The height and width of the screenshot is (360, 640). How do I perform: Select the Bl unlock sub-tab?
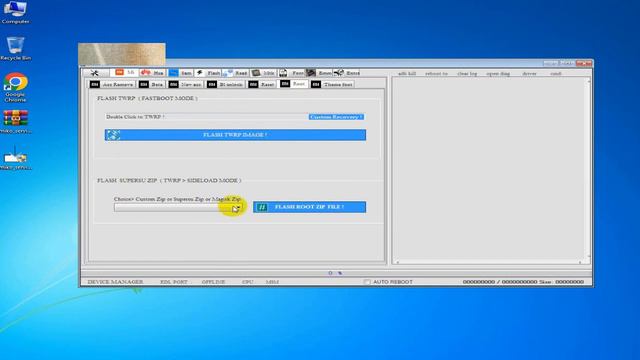(225, 84)
